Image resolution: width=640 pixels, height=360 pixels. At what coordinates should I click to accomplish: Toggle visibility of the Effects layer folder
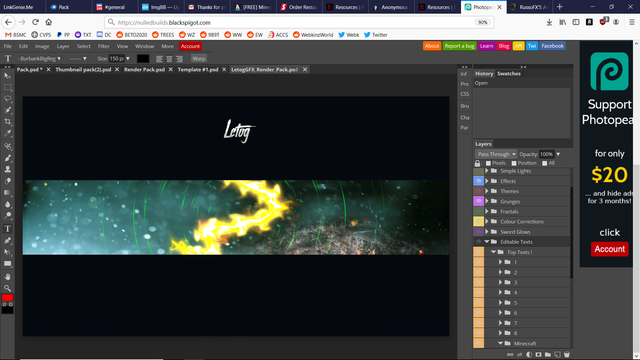tap(478, 181)
